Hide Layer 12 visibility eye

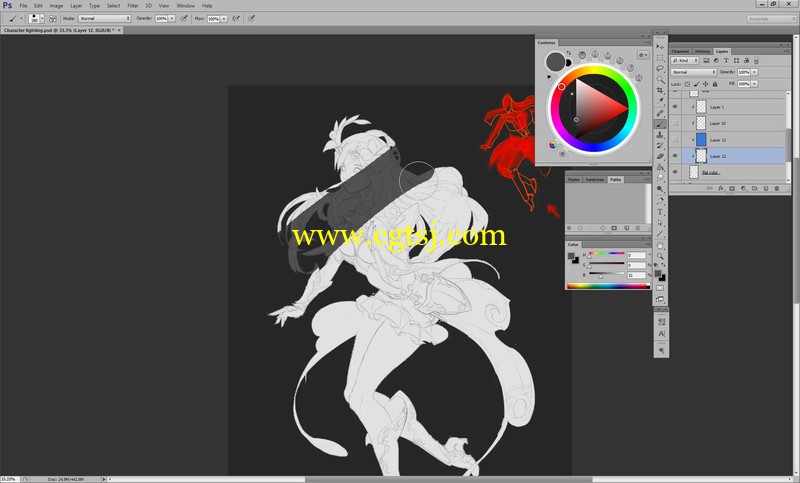click(675, 156)
